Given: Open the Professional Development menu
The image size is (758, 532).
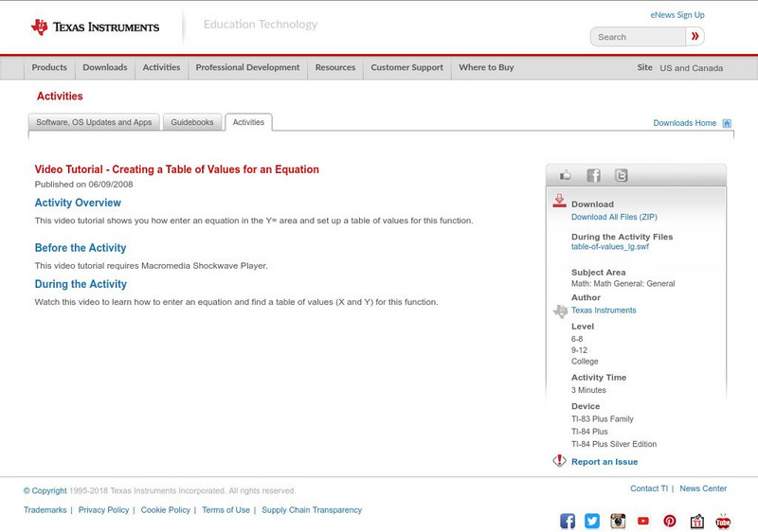Looking at the screenshot, I should (247, 67).
